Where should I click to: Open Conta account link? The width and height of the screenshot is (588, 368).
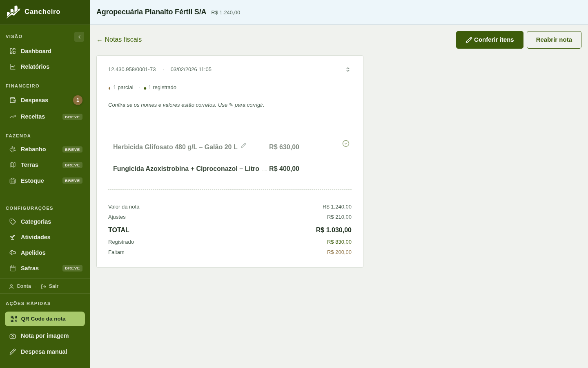[x=20, y=286]
